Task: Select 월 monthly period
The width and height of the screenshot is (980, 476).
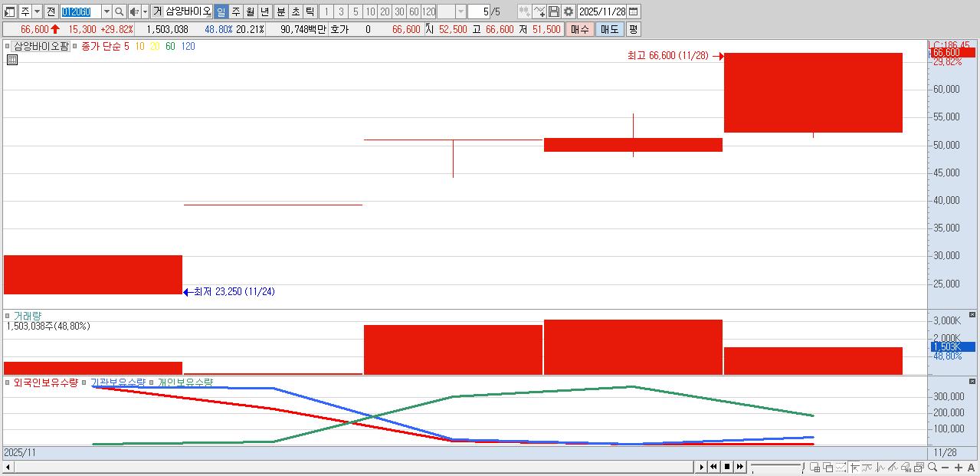Action: click(251, 11)
